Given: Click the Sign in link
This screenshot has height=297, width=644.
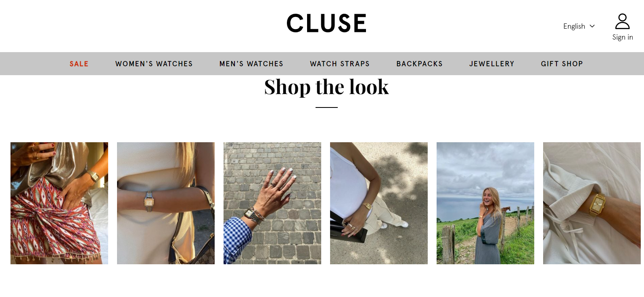Looking at the screenshot, I should 623,37.
